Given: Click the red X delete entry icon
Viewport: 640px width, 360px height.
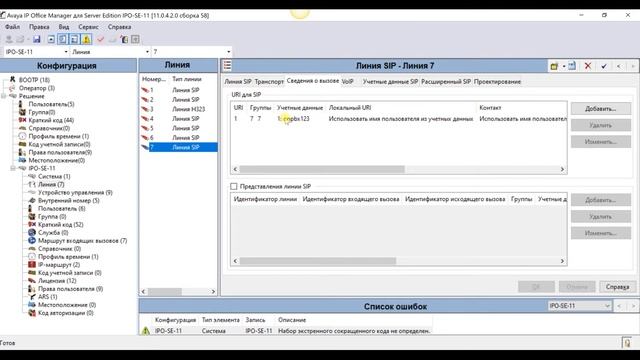Looking at the screenshot, I should click(x=588, y=66).
